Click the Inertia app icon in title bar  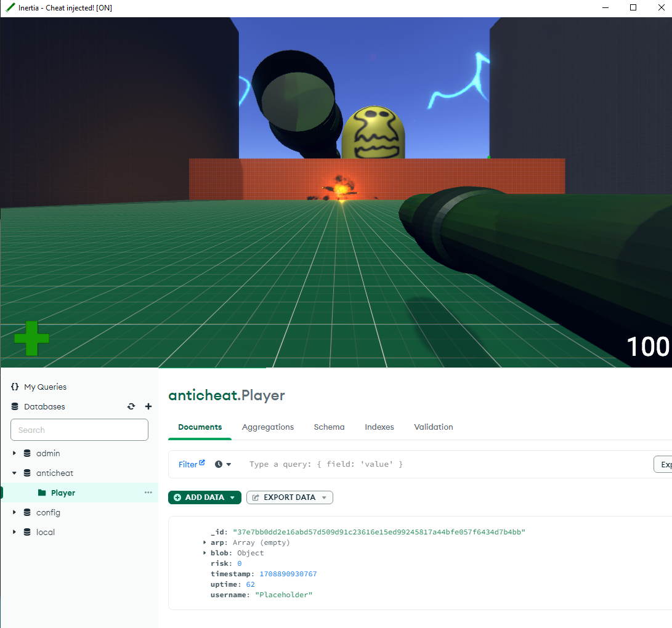(x=10, y=8)
